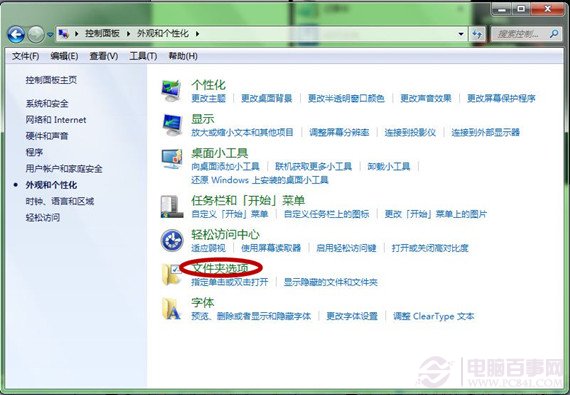This screenshot has height=395, width=570.
Task: Click 更改半透明窗口颜色 link
Action: (x=346, y=98)
